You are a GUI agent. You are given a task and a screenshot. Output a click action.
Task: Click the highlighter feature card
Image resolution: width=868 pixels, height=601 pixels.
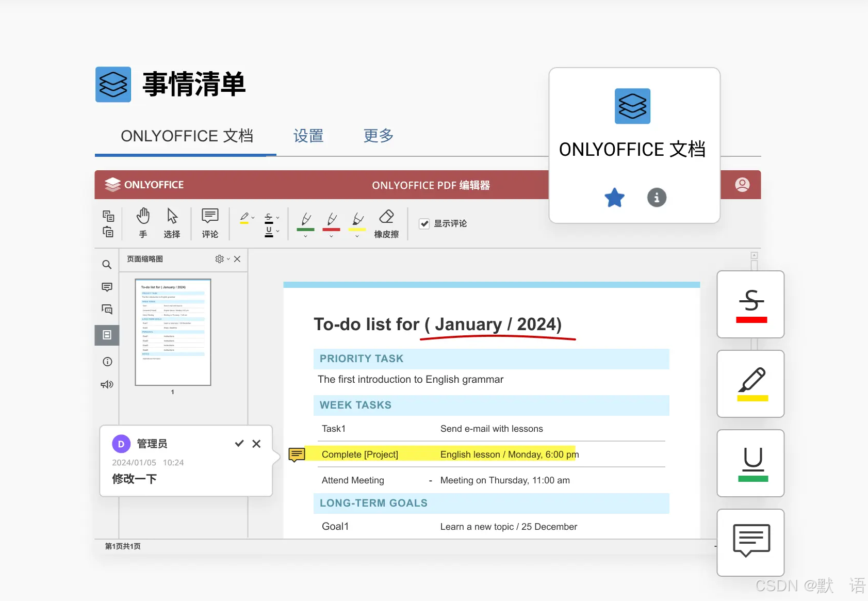point(751,384)
